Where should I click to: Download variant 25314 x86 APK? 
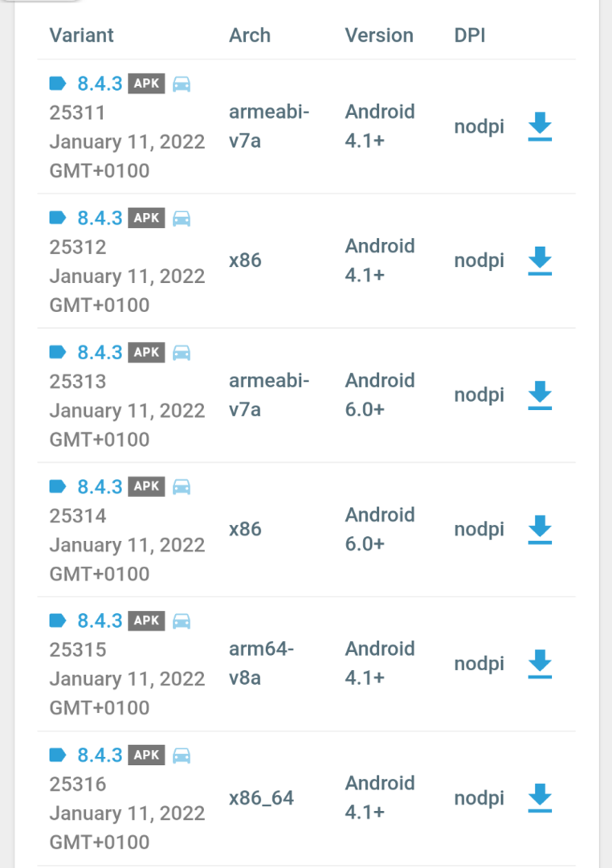(x=540, y=529)
